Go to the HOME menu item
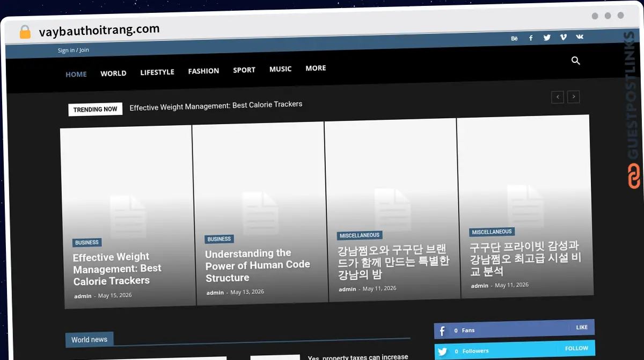 (76, 74)
